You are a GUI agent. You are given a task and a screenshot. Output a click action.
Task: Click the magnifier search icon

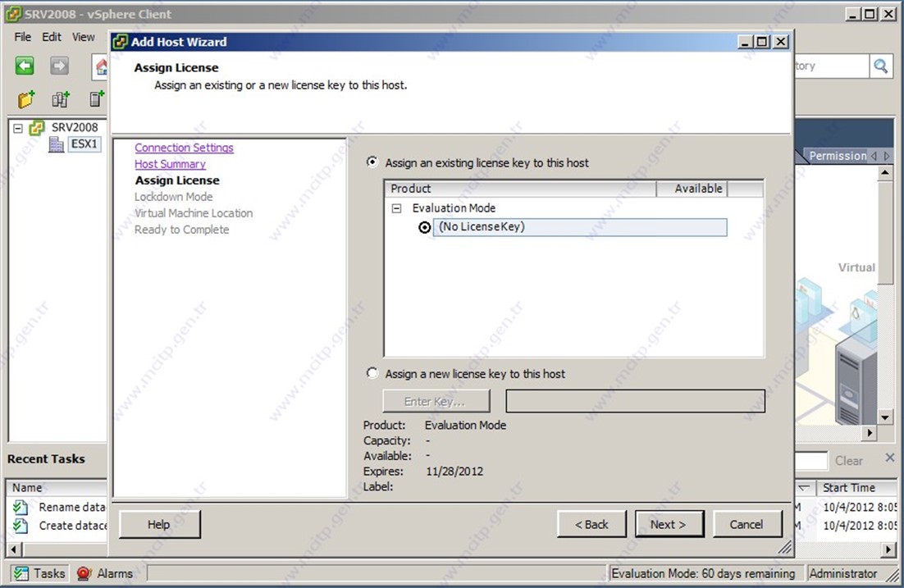tap(880, 66)
